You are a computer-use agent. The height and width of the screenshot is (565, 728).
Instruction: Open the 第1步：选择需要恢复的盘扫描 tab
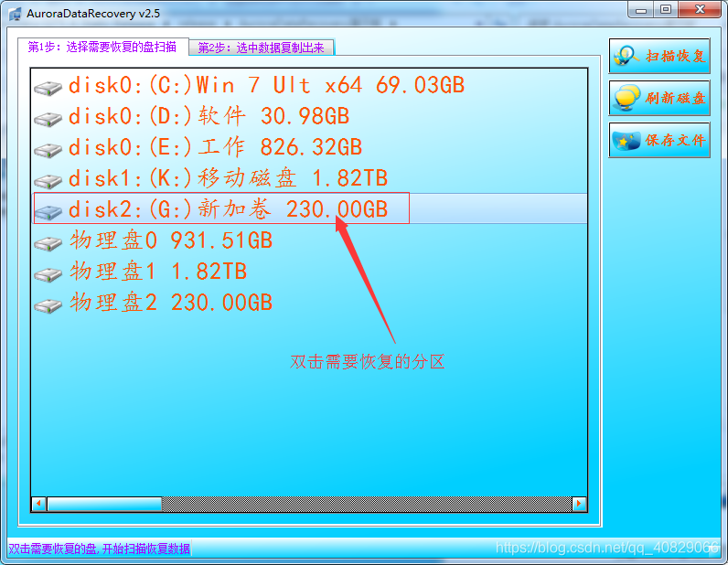pyautogui.click(x=102, y=47)
